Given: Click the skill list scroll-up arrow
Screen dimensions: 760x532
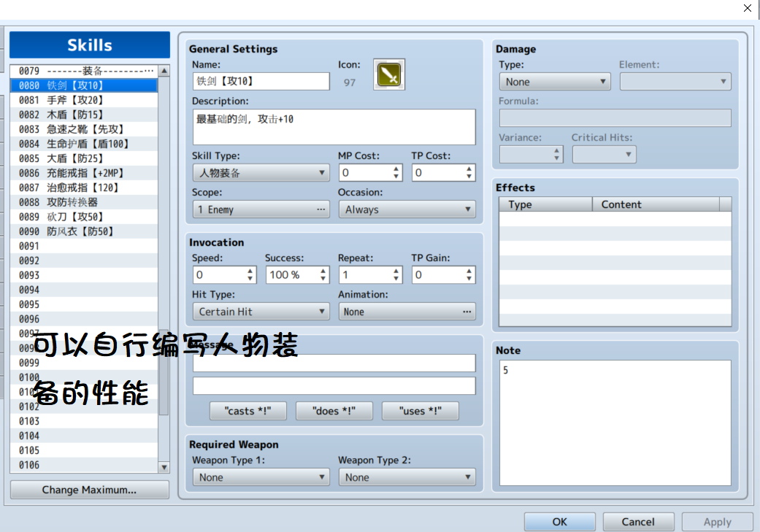Looking at the screenshot, I should click(164, 71).
